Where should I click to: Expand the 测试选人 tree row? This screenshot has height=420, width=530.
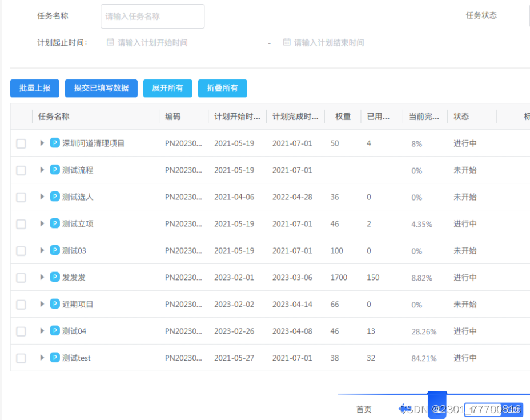pos(42,197)
